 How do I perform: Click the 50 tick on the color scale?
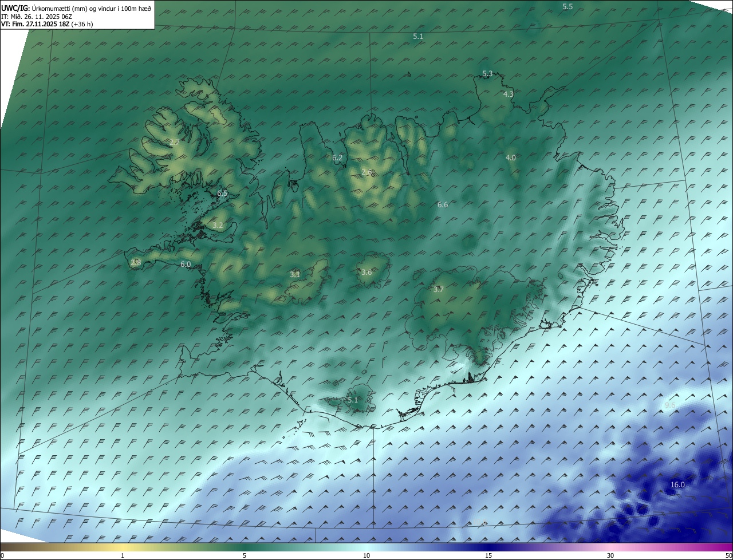[x=728, y=555]
